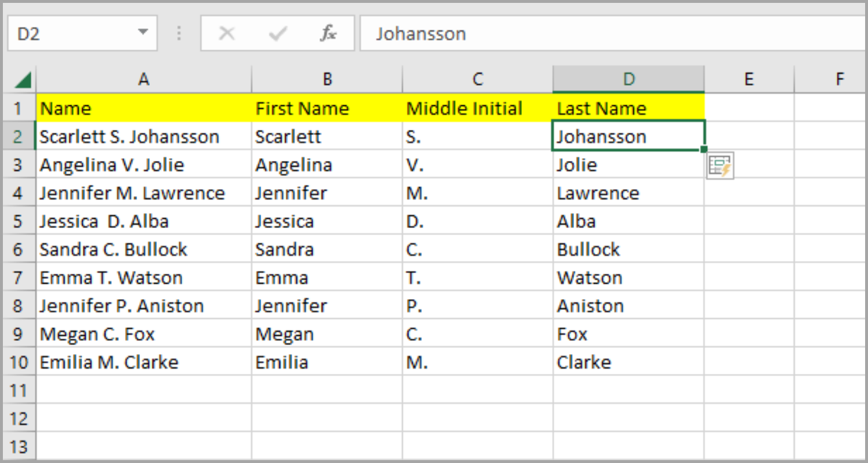The height and width of the screenshot is (463, 868).
Task: Click the vertical ellipsis beside the Name Box
Action: (x=178, y=33)
